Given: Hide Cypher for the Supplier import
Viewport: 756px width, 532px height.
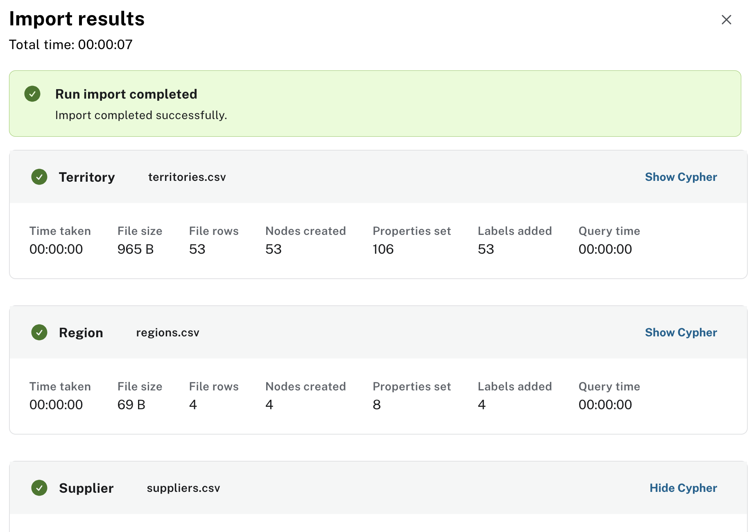Looking at the screenshot, I should (x=683, y=488).
